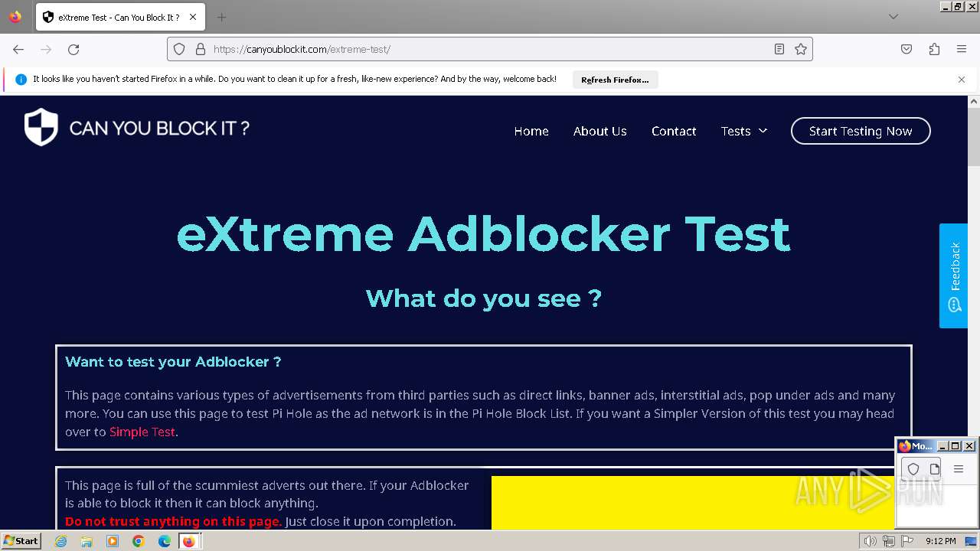Screen dimensions: 980x551
Task: Click the page icon in the small Mozilla window
Action: tap(935, 468)
